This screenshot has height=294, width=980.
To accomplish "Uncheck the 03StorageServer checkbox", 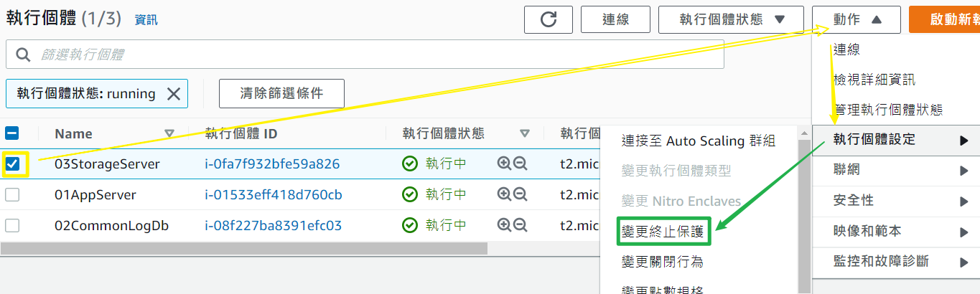I will pos(12,163).
